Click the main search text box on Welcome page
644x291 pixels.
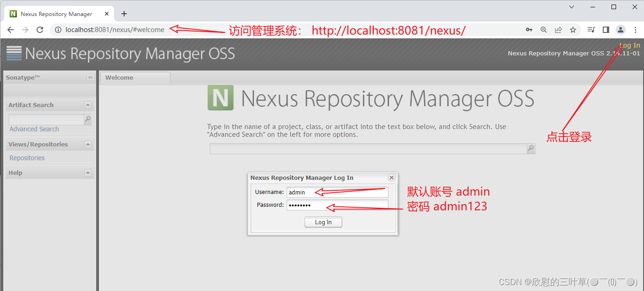(x=368, y=149)
